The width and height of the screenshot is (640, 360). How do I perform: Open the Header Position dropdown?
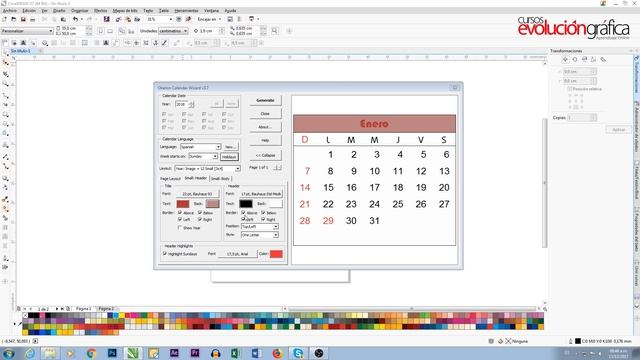point(260,226)
